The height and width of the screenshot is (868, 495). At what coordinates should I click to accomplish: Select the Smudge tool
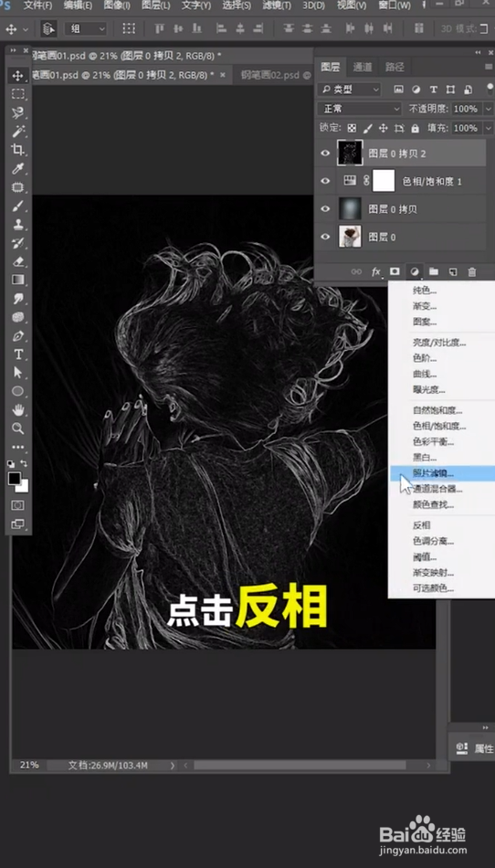point(18,299)
